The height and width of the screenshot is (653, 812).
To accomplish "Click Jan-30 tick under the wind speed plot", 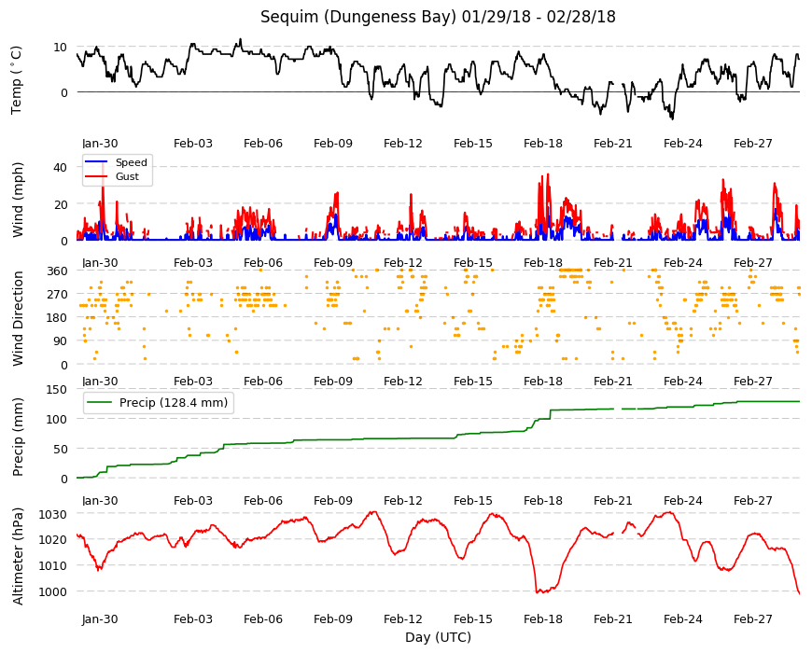I will [x=100, y=262].
